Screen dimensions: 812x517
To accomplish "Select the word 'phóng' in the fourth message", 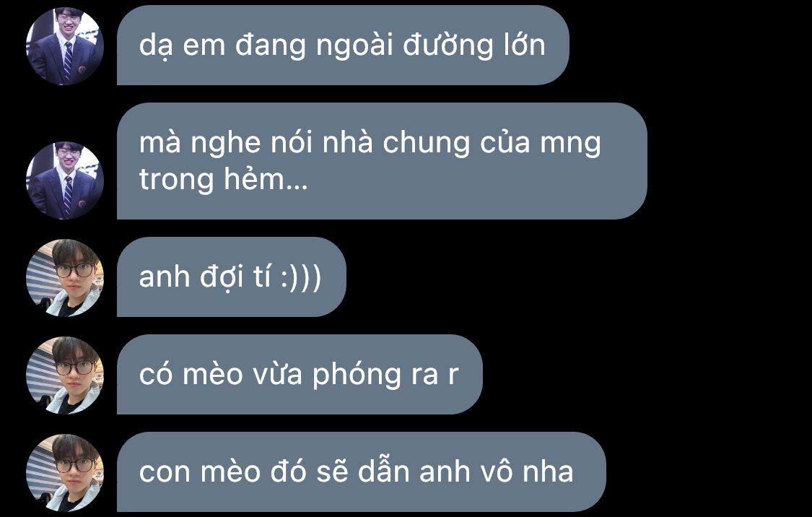I will coord(357,375).
